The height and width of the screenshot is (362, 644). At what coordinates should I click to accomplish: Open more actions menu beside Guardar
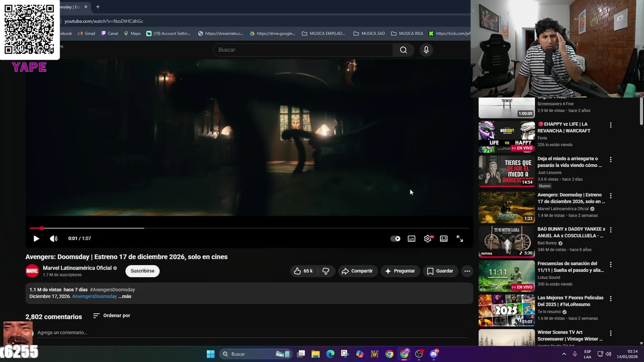[x=467, y=271]
